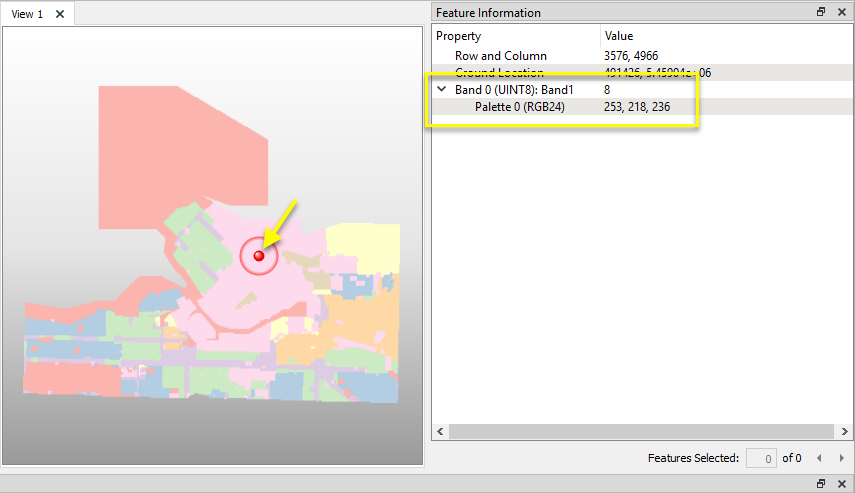Close the View 1 tab
Screen dimensions: 855x493
pos(60,14)
